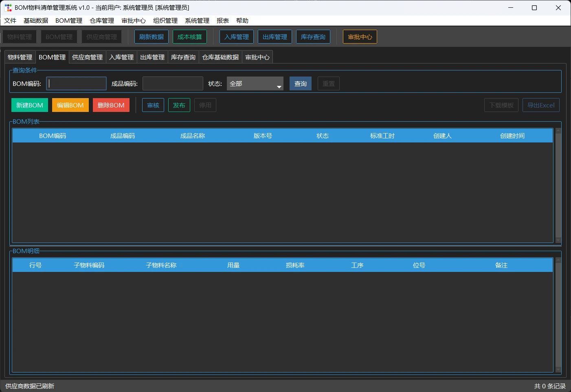Sort by 创建时间 column header
571x392 pixels.
click(512, 136)
